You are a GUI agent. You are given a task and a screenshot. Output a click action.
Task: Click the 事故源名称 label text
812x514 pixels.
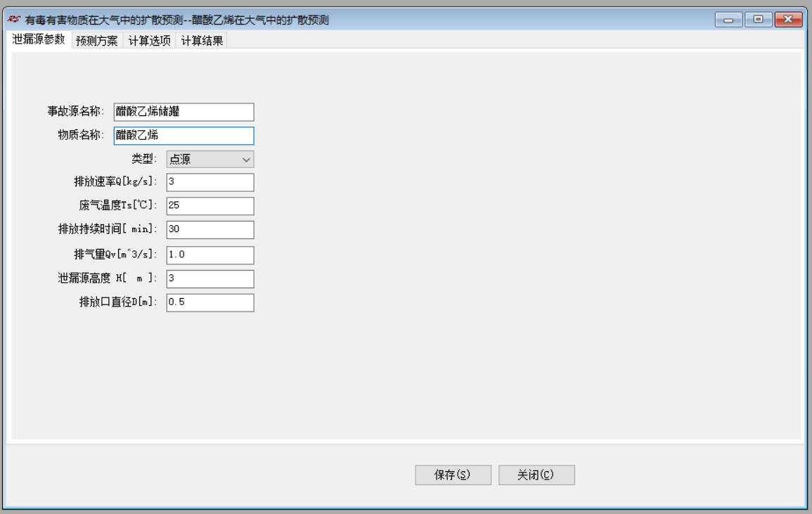click(76, 111)
